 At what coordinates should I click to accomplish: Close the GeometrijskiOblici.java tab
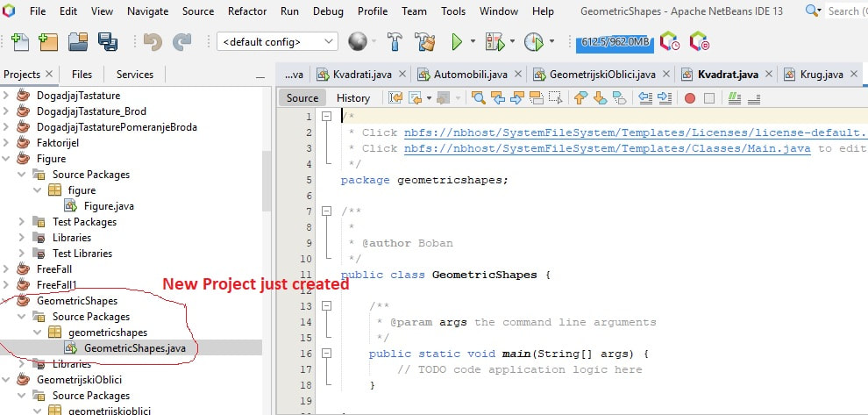[x=666, y=75]
